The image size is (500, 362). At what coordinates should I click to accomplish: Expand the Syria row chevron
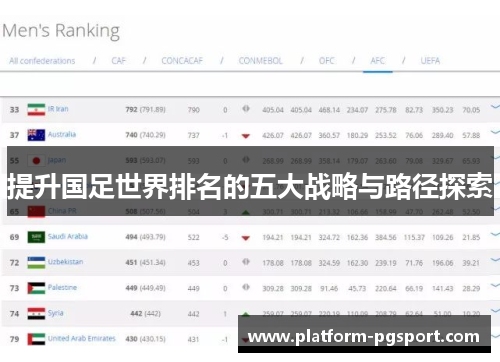pos(495,311)
